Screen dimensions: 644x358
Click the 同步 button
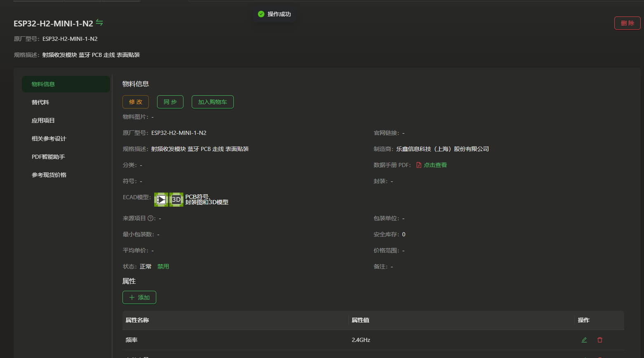click(x=170, y=102)
